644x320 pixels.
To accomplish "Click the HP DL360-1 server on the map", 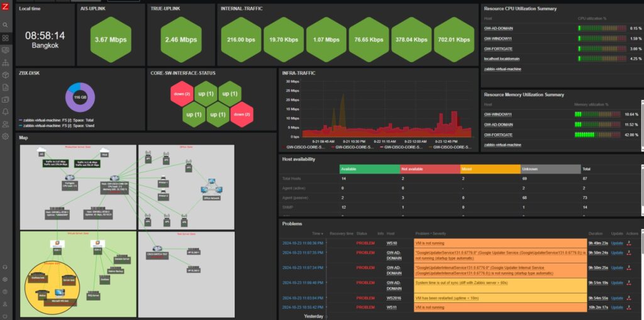I will pos(194,250).
